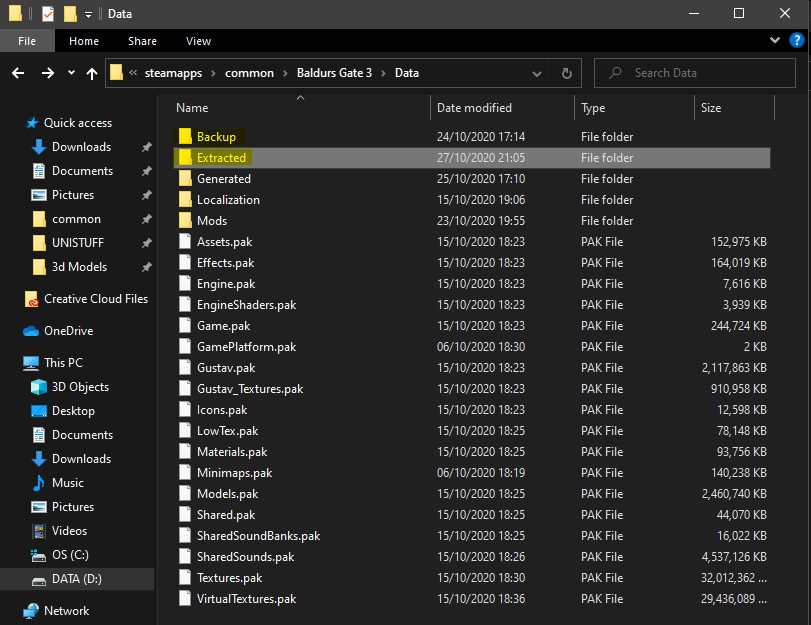Expand chevron after steamapps breadcrumb
This screenshot has height=625, width=811.
[213, 73]
